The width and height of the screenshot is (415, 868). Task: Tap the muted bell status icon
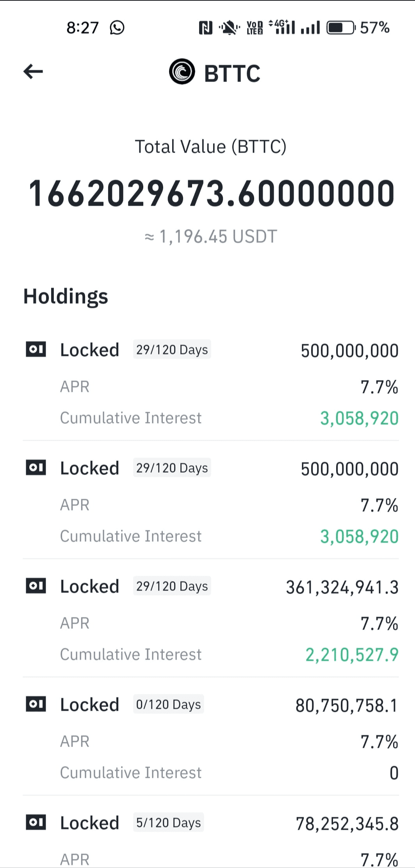click(230, 28)
